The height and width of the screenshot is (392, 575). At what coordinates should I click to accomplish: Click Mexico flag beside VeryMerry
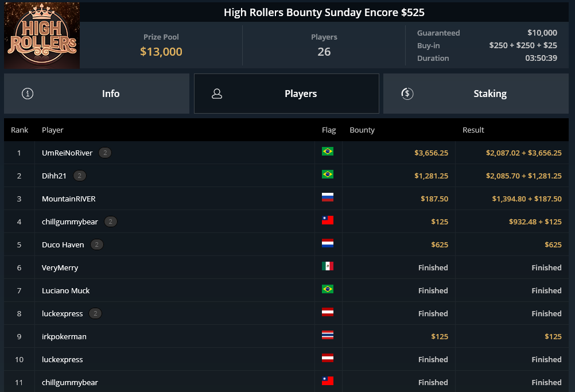click(x=328, y=266)
